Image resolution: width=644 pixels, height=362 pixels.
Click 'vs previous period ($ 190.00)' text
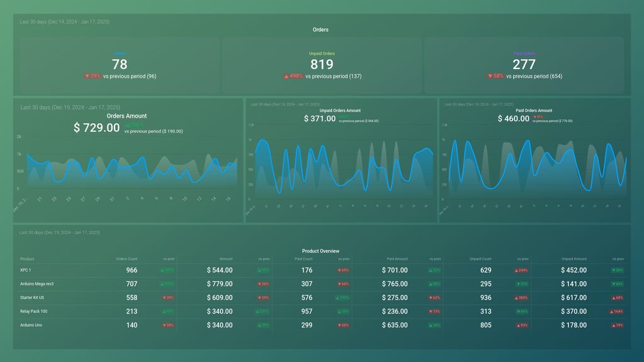[153, 131]
